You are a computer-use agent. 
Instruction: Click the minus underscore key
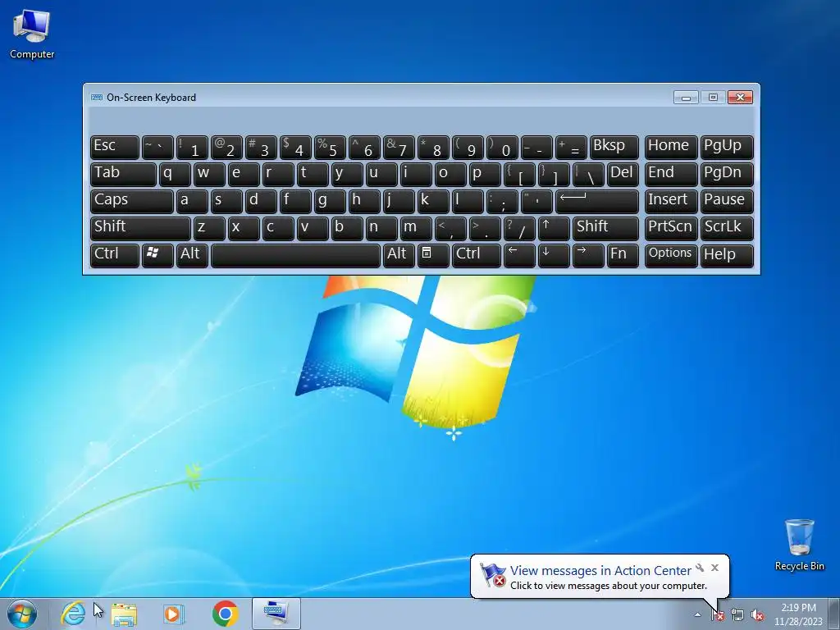click(x=536, y=147)
